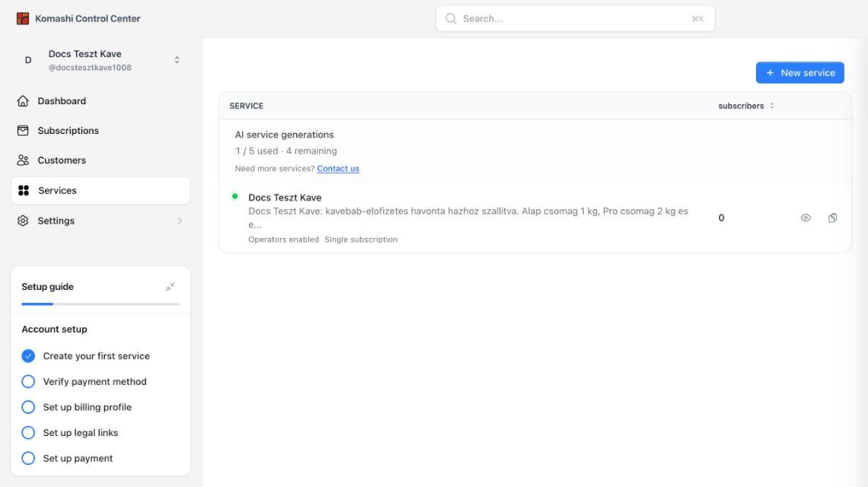This screenshot has height=487, width=868.
Task: Click the Services grid icon
Action: pyautogui.click(x=24, y=190)
